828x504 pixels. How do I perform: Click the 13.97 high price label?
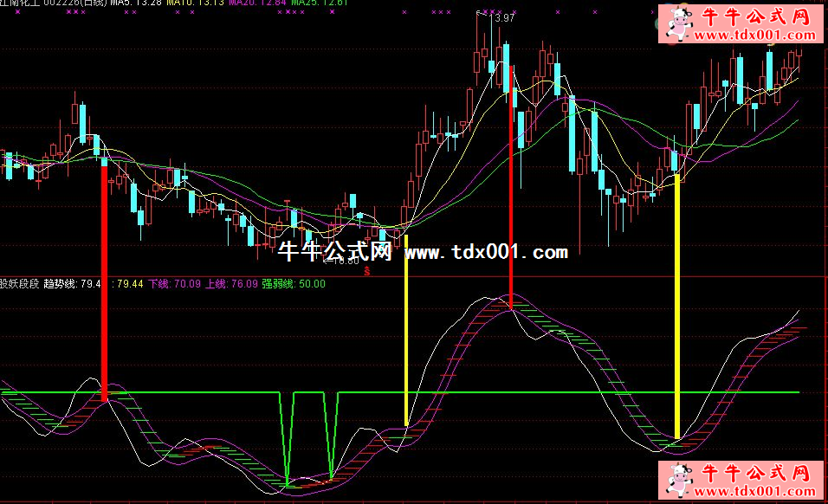coord(501,18)
